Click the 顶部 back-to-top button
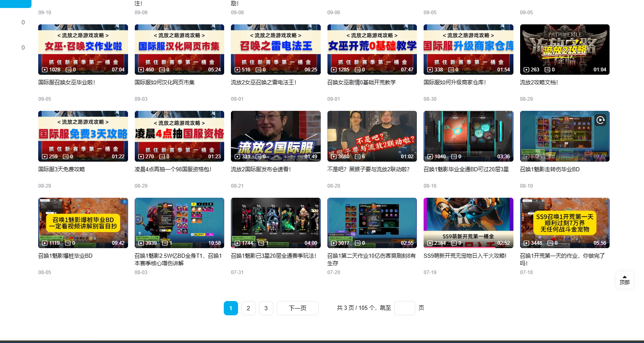 (625, 280)
